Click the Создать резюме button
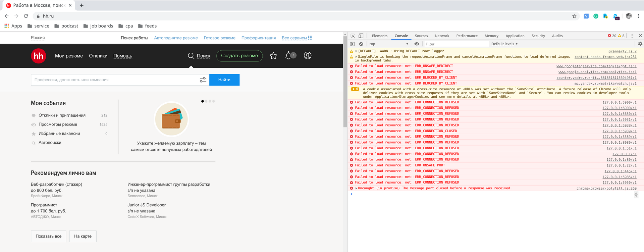 pyautogui.click(x=239, y=56)
